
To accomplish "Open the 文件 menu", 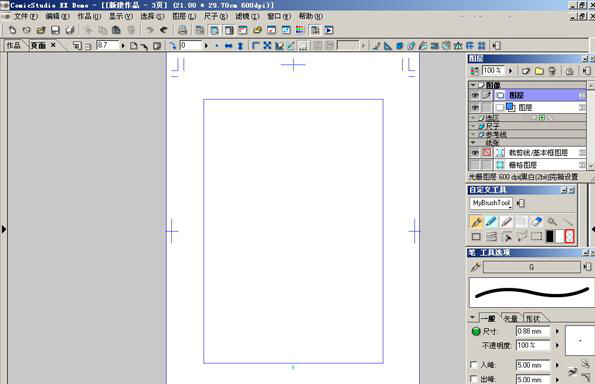I will (x=26, y=16).
